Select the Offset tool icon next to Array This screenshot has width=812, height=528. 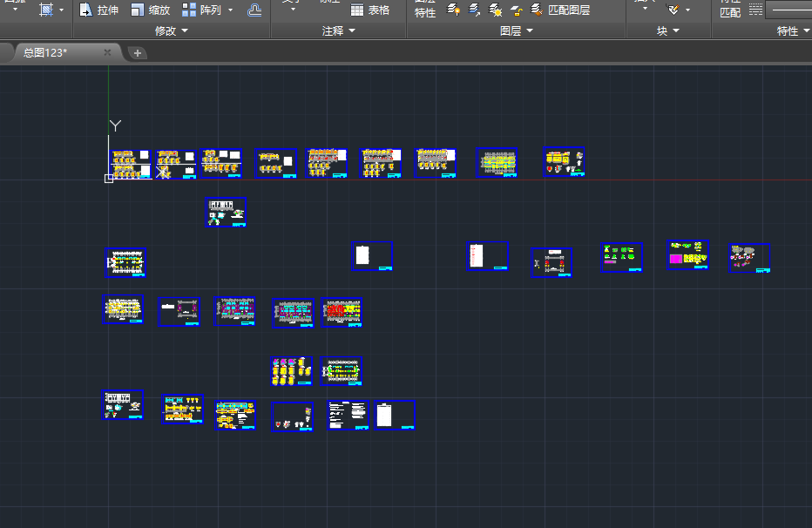click(254, 10)
